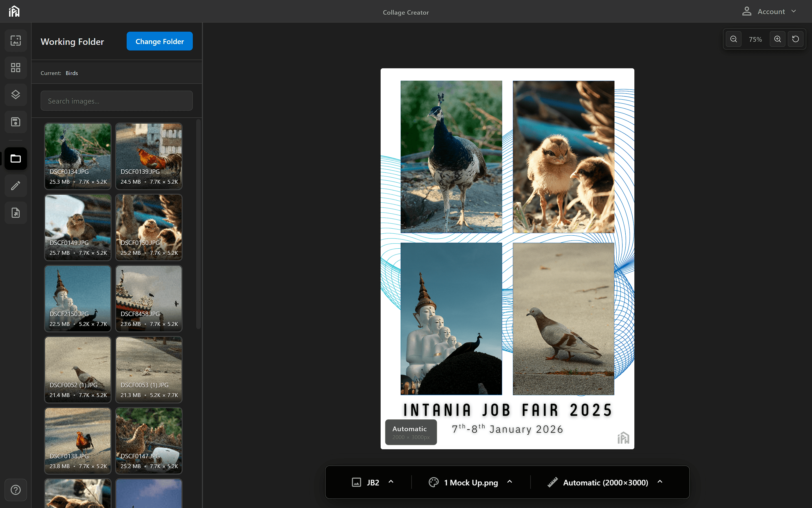The image size is (812, 508).
Task: Select thumbnail DSCF8458.JPG
Action: point(149,298)
